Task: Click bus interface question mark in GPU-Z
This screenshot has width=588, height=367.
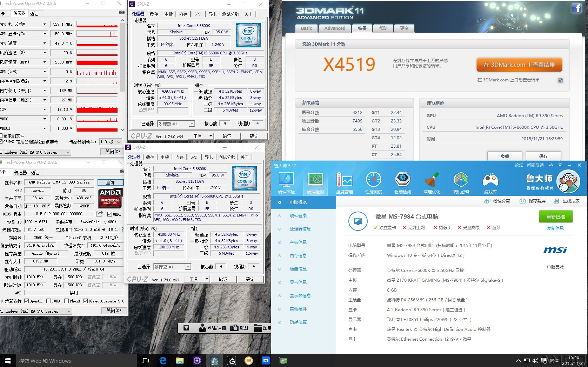Action: pos(122,229)
